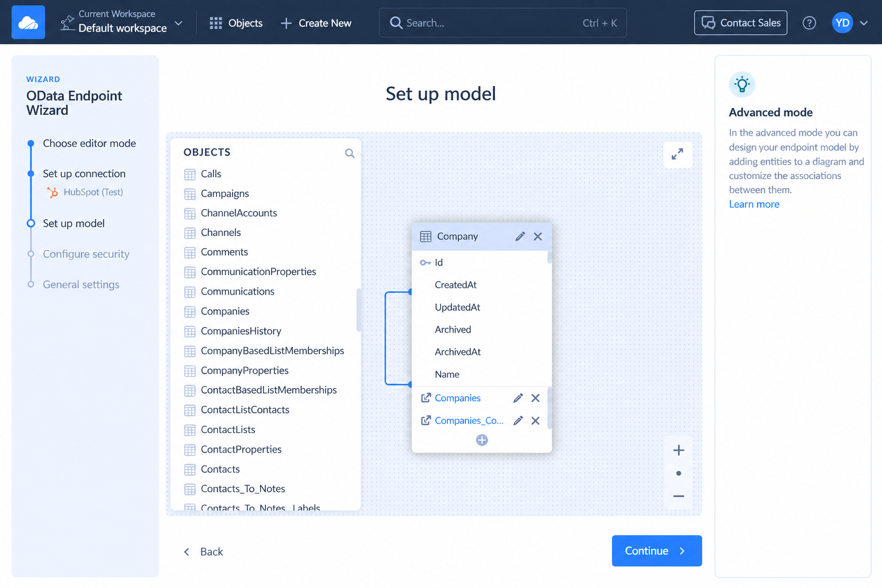The image size is (882, 588).
Task: Delete the Companies_Co... association
Action: (x=536, y=421)
